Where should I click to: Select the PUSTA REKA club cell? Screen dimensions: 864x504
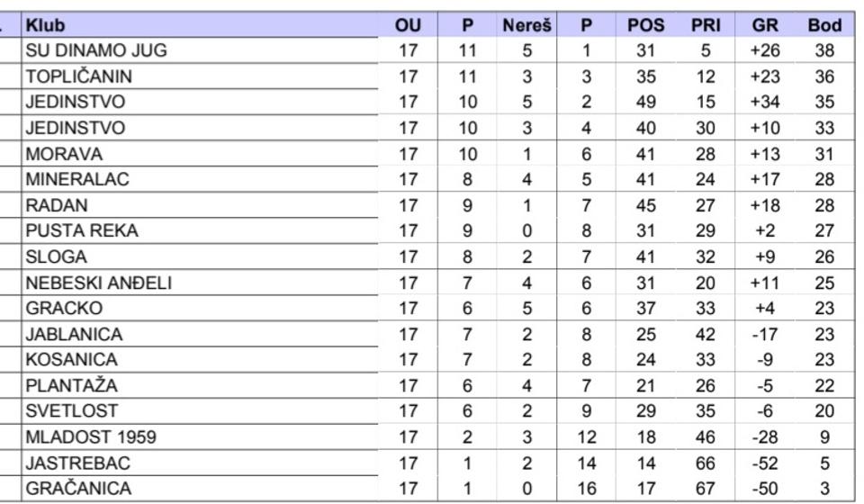point(82,231)
